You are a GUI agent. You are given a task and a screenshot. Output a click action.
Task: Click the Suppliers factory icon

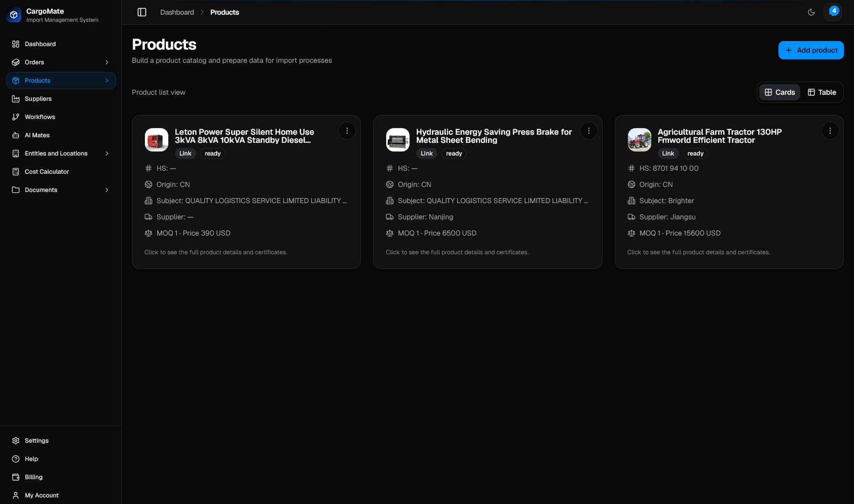pyautogui.click(x=16, y=99)
